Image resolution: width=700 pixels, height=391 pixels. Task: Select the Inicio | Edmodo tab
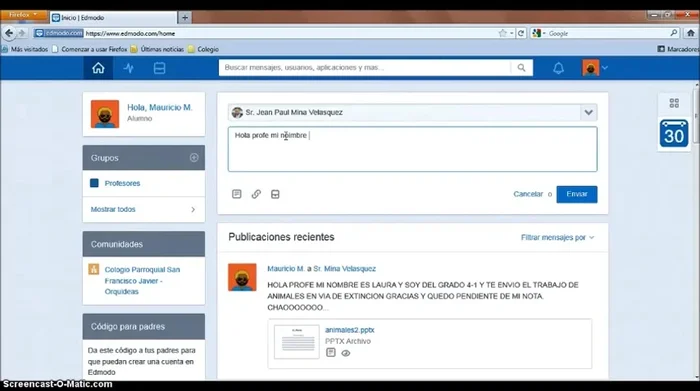click(113, 18)
